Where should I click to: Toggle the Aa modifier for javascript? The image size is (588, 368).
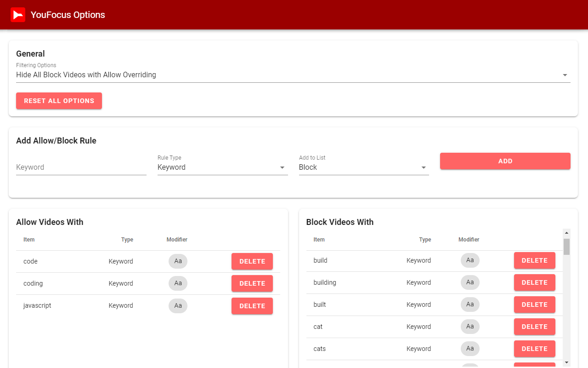(178, 305)
